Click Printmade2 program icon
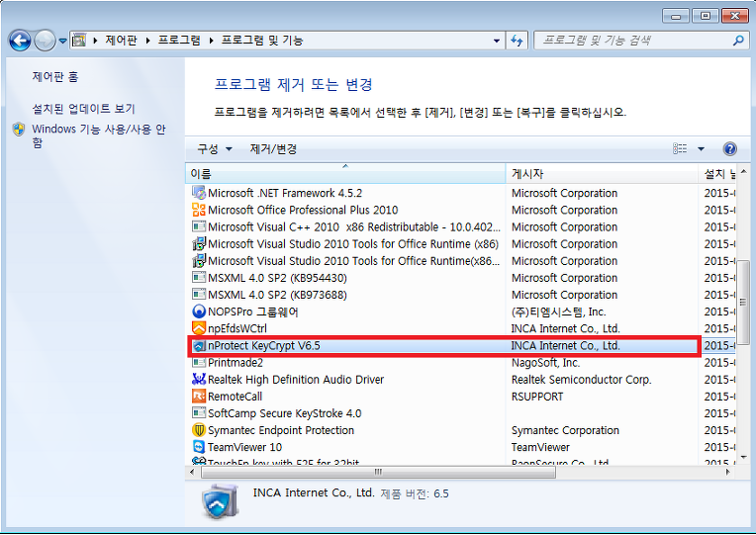756x535 pixels. [199, 363]
